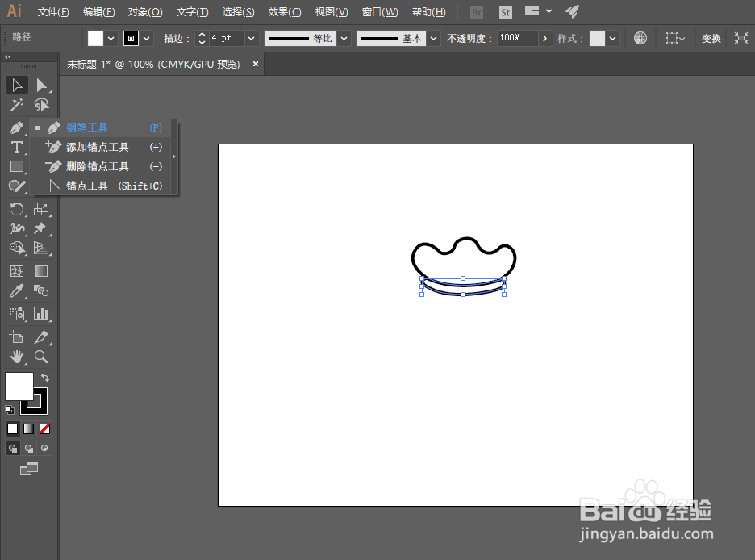755x560 pixels.
Task: Select the Rotate tool
Action: click(17, 209)
